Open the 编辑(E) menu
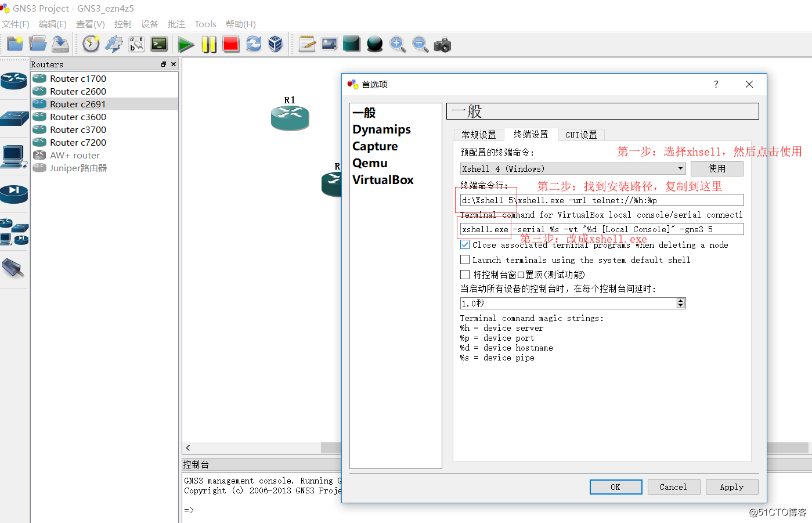Viewport: 812px width, 523px height. tap(53, 24)
